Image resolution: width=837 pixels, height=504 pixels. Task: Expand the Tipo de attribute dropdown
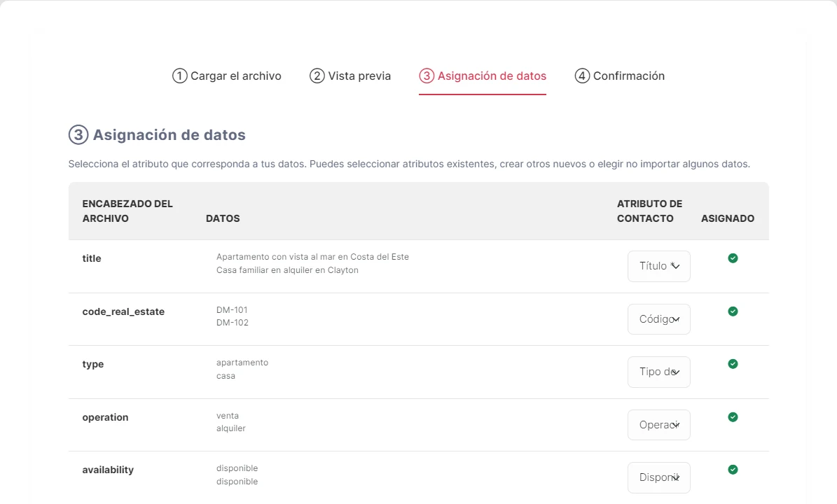[x=658, y=372]
